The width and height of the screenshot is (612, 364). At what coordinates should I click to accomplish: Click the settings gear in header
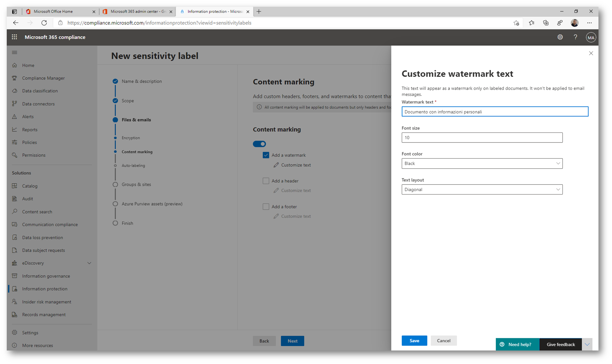click(x=560, y=37)
